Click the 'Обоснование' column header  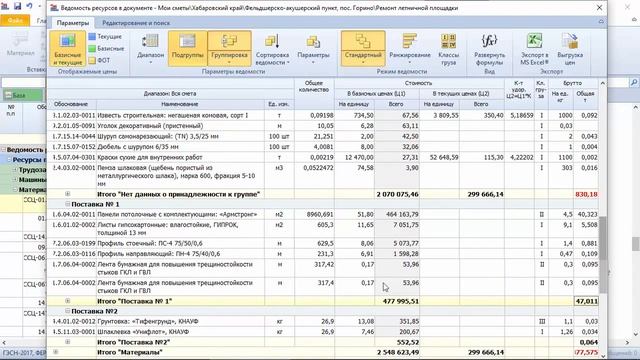pyautogui.click(x=71, y=104)
